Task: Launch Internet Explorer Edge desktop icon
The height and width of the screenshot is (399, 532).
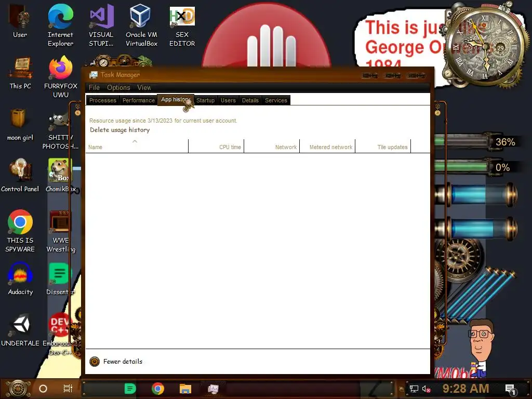Action: [60, 26]
